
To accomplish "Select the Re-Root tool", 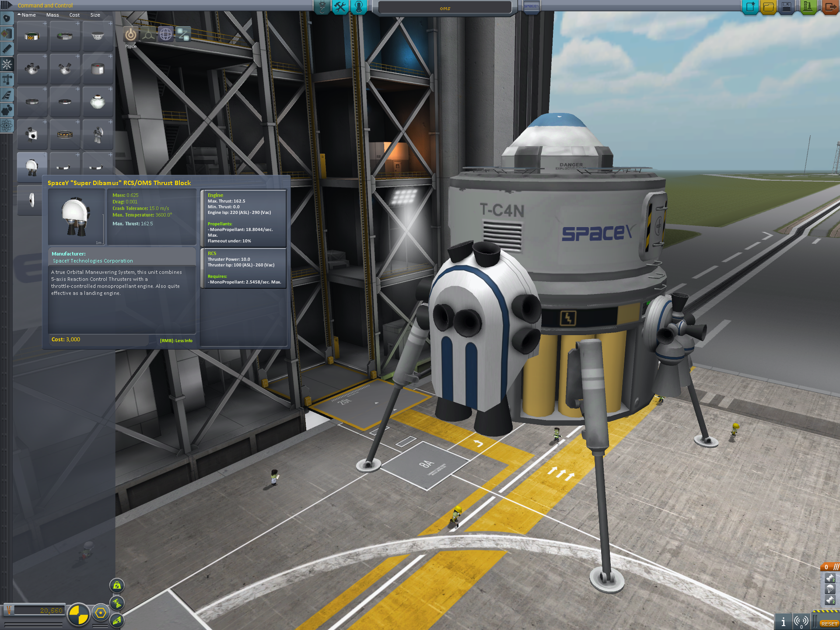I will (x=183, y=34).
